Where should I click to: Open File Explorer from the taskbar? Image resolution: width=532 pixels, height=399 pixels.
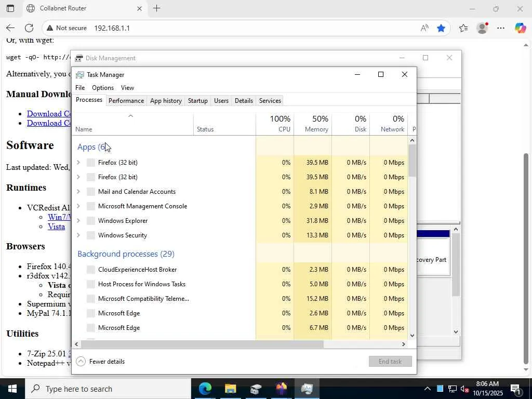(x=231, y=389)
